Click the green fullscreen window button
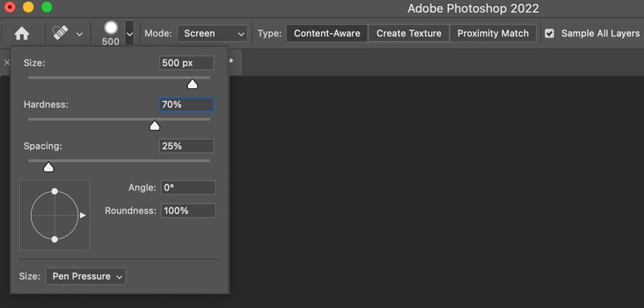Image resolution: width=644 pixels, height=308 pixels. 47,7
